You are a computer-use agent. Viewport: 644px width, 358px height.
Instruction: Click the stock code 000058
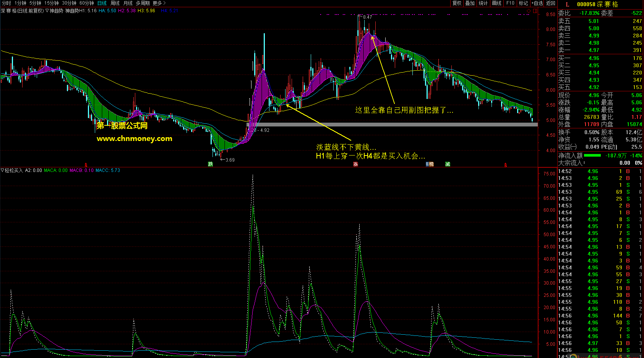pyautogui.click(x=586, y=4)
